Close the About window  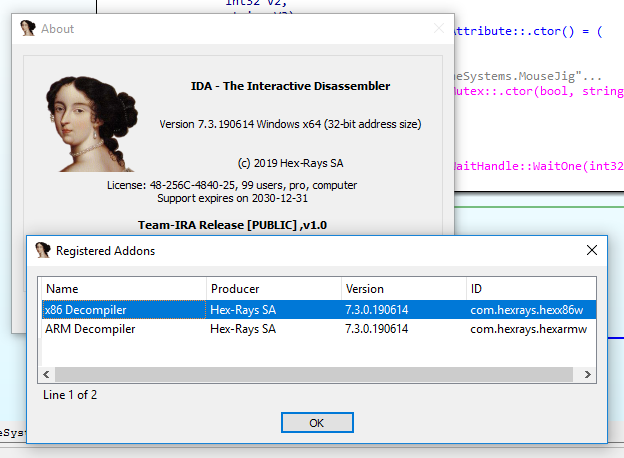439,28
